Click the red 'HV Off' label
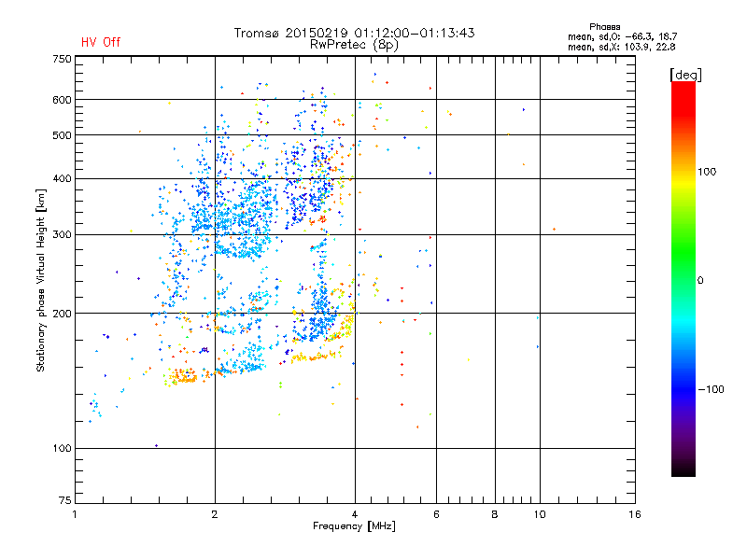Image resolution: width=747 pixels, height=560 pixels. (101, 42)
